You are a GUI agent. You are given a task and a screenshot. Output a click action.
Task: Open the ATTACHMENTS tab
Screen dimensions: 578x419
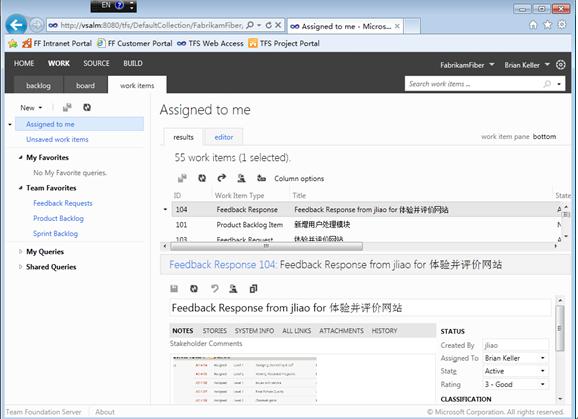tap(341, 331)
